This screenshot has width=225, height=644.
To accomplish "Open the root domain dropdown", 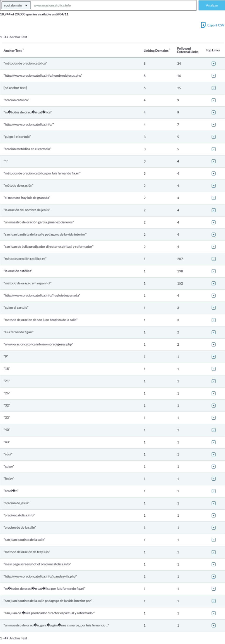I will [x=16, y=5].
